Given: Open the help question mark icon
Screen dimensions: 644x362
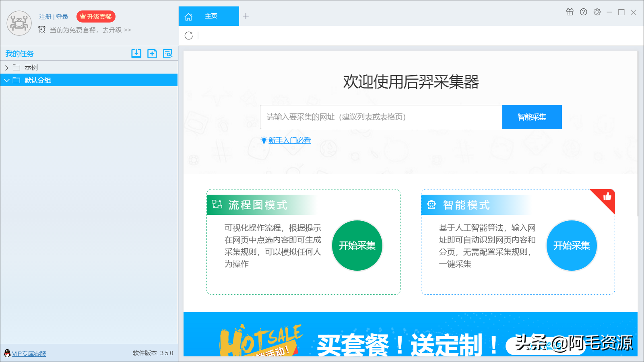Looking at the screenshot, I should [584, 12].
